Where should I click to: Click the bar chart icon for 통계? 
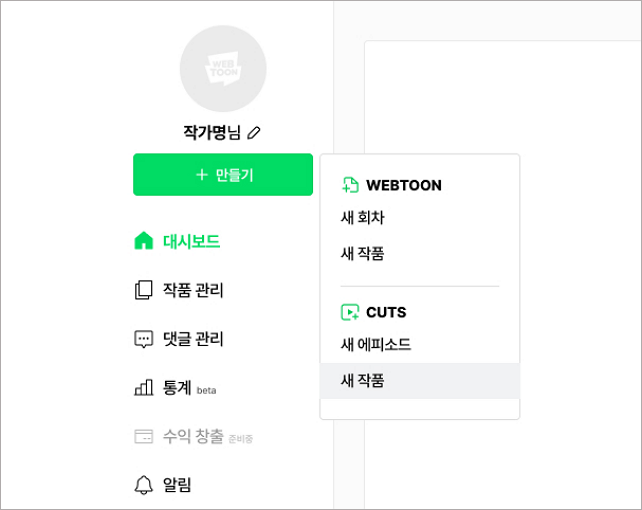(x=144, y=387)
